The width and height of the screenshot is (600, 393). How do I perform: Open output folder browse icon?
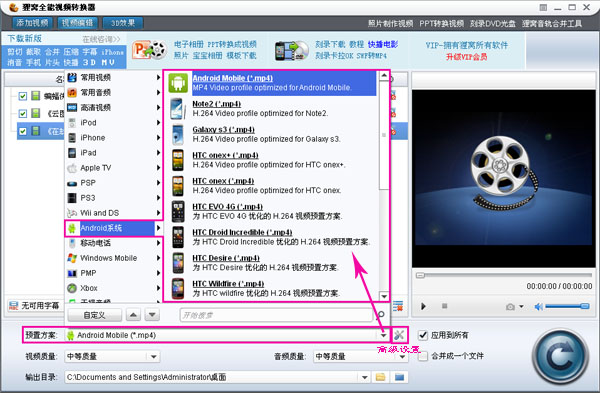(380, 377)
